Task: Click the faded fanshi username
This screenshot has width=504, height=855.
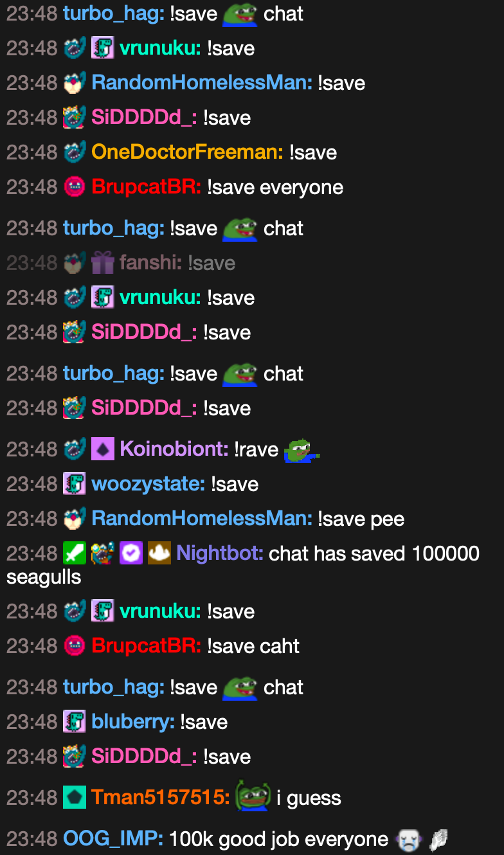Action: 151,263
